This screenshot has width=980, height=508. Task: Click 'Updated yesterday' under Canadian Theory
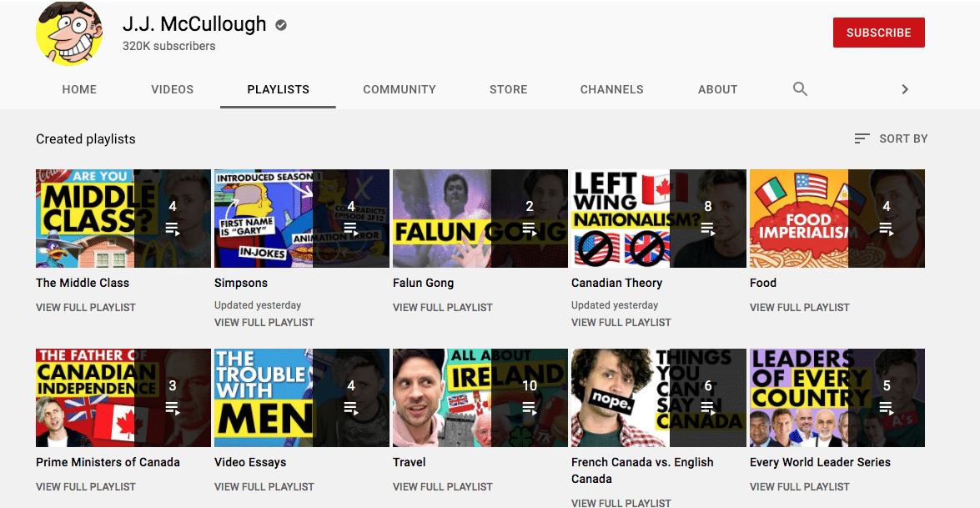(x=615, y=305)
